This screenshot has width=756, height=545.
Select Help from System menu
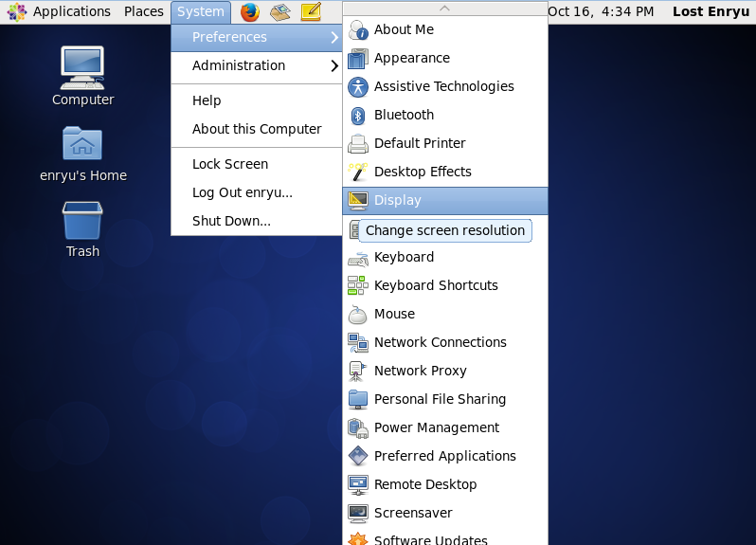tap(257, 100)
